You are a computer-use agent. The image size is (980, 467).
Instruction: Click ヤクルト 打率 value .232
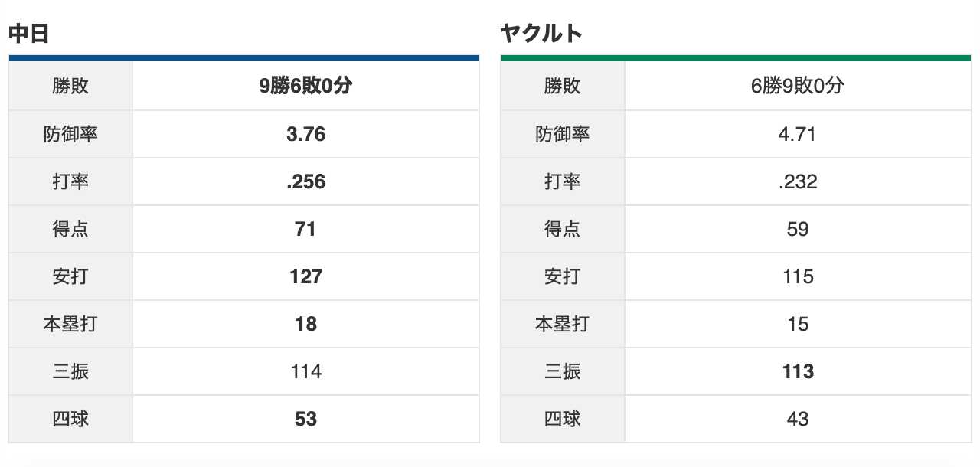798,181
